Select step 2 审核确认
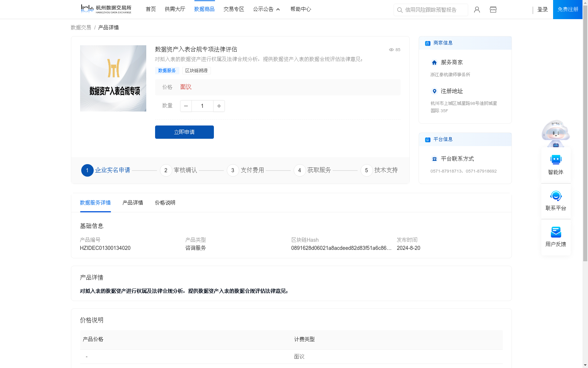The height and width of the screenshot is (368, 588). pos(179,170)
